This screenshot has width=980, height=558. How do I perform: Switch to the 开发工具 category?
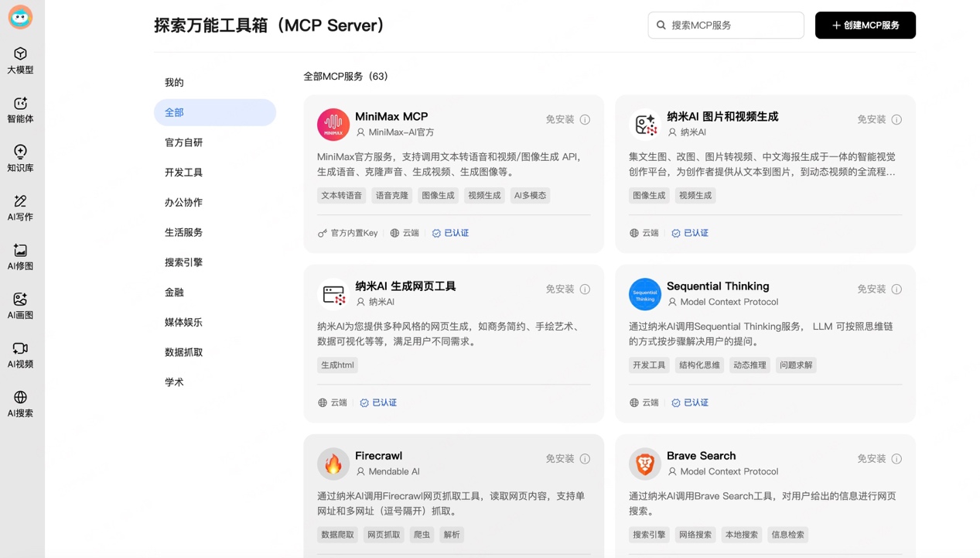[183, 173]
